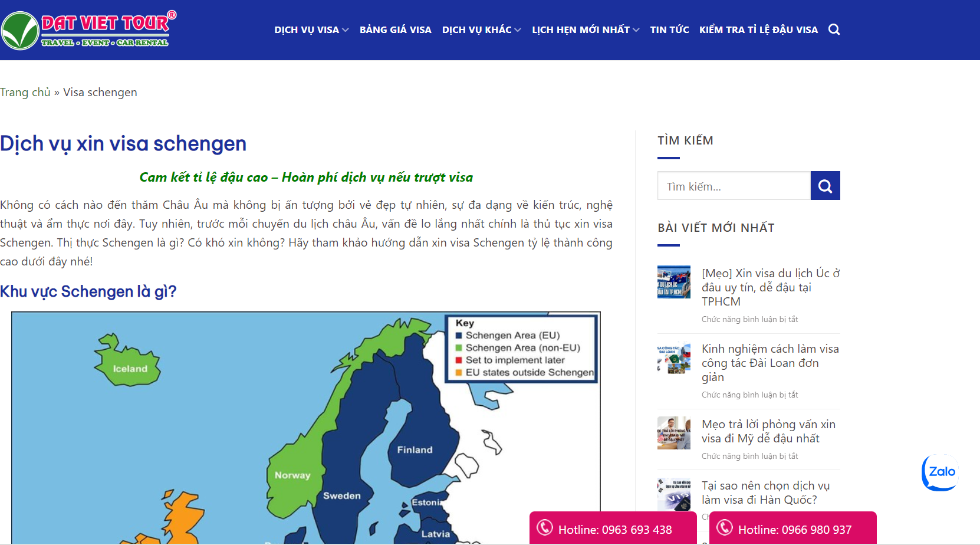Click the Dat Viet Tour logo
Viewport: 980px width, 545px height.
(87, 28)
